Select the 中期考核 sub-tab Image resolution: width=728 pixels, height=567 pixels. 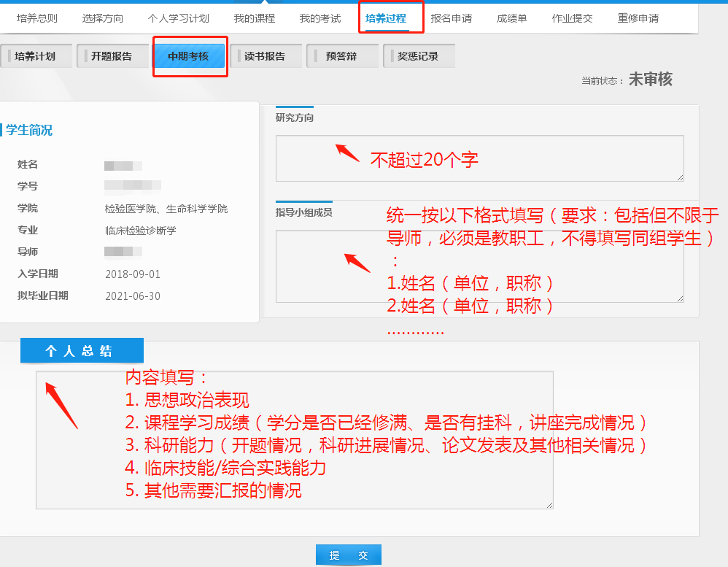click(x=190, y=56)
